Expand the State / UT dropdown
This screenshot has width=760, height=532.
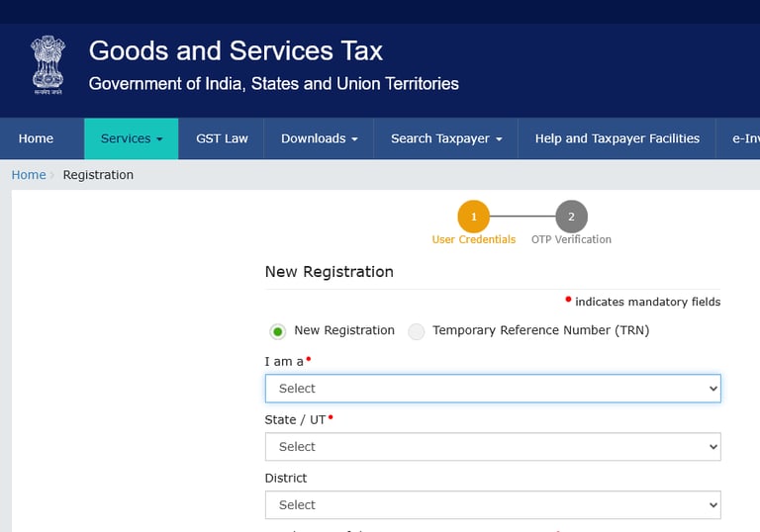(492, 447)
